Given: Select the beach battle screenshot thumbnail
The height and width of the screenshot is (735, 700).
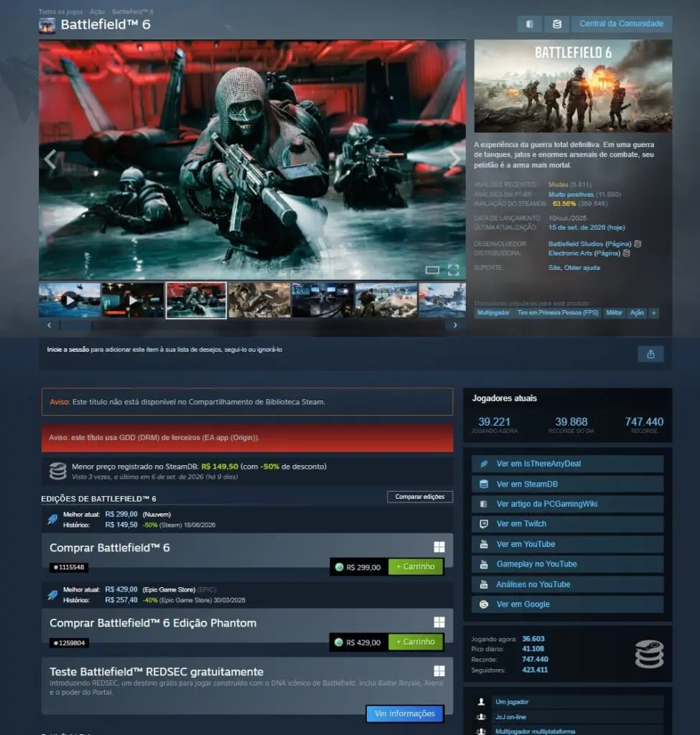Looking at the screenshot, I should 386,300.
